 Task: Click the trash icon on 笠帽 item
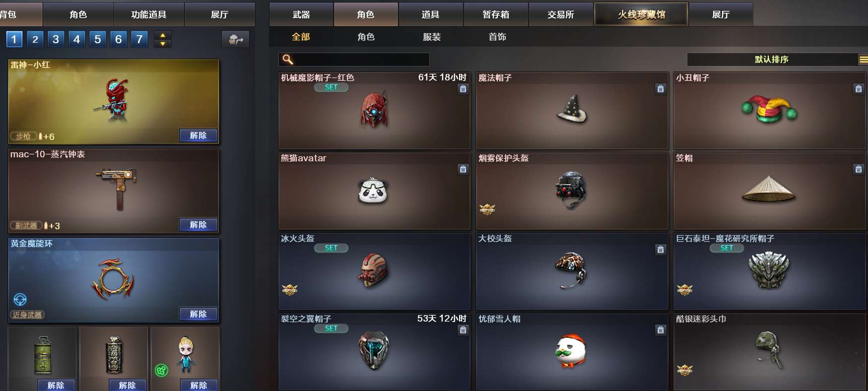(859, 169)
